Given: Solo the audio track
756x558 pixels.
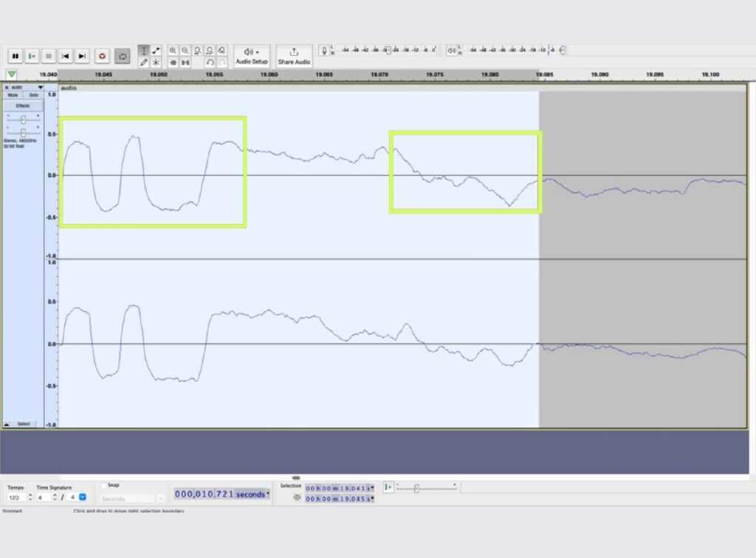Looking at the screenshot, I should point(33,95).
